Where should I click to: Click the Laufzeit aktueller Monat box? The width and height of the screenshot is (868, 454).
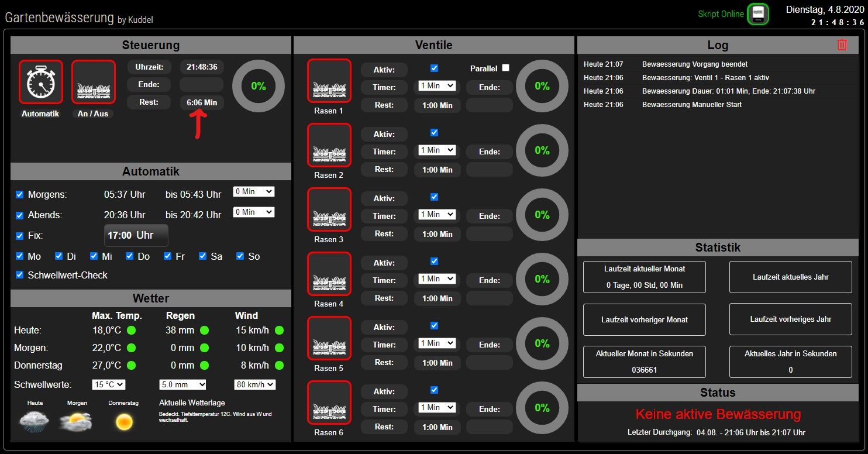click(x=645, y=277)
